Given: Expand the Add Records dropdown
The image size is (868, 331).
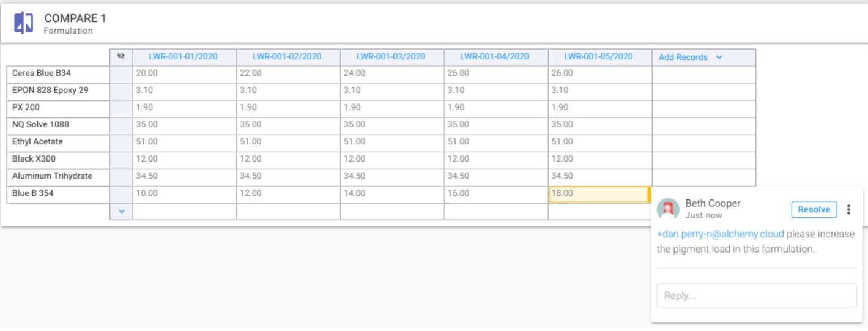Looking at the screenshot, I should pos(691,57).
